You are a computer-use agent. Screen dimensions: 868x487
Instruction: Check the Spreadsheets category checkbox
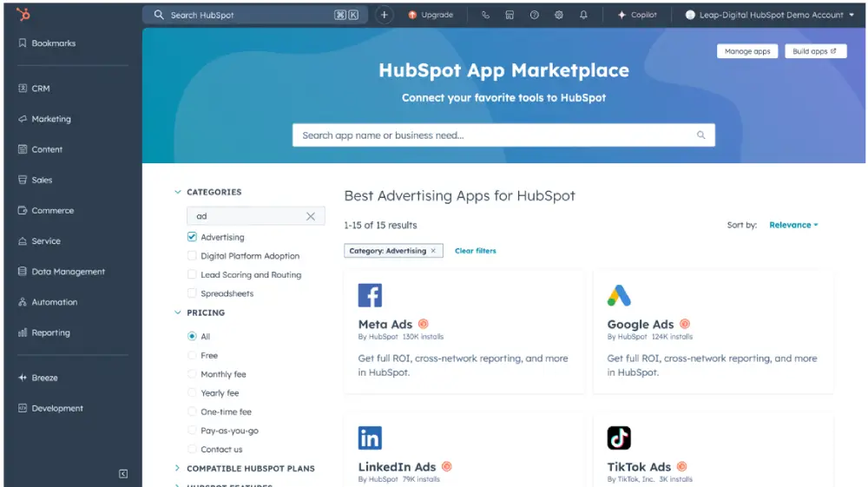pos(192,293)
